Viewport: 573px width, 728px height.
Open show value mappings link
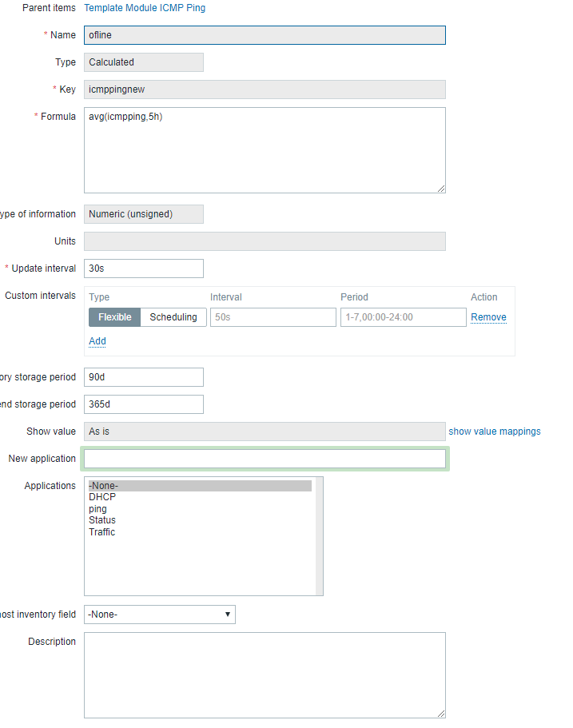click(494, 432)
